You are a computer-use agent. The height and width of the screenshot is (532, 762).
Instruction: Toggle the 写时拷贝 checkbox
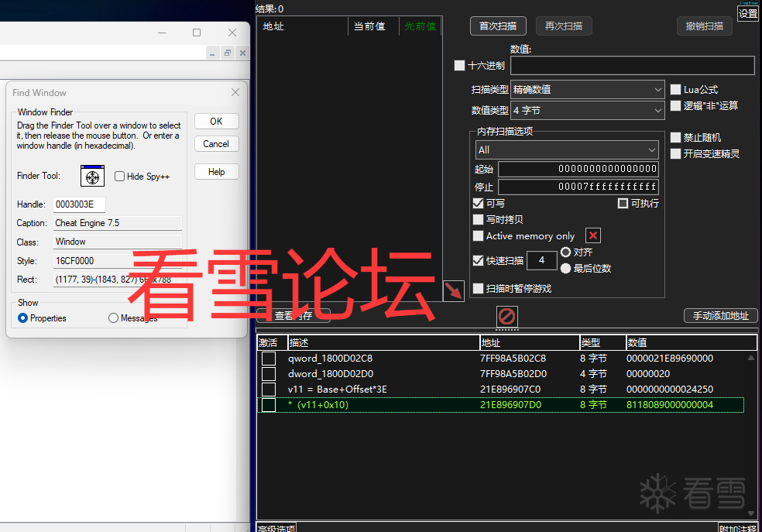[479, 220]
